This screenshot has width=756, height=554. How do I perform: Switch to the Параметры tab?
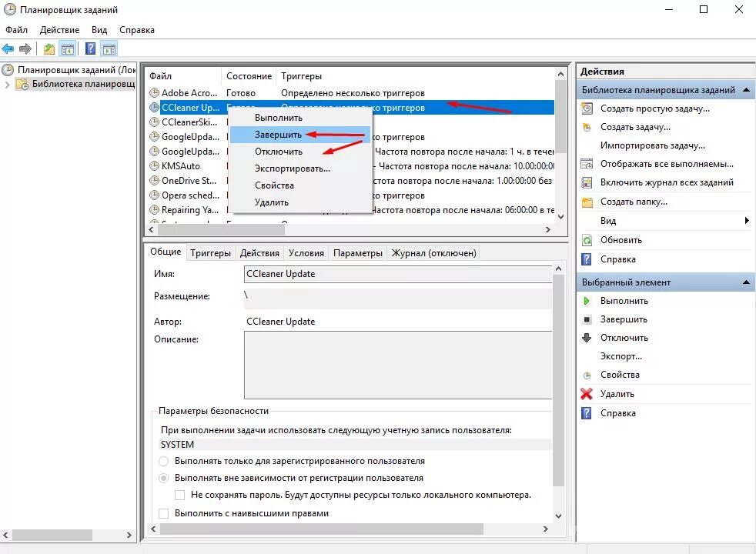pos(358,253)
